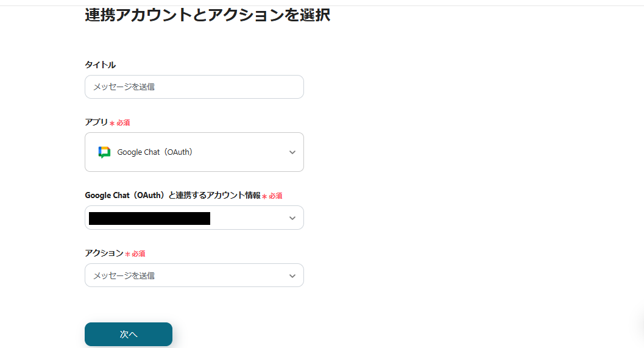Click the chevron in the アクション dropdown
This screenshot has width=644, height=348.
(x=292, y=275)
